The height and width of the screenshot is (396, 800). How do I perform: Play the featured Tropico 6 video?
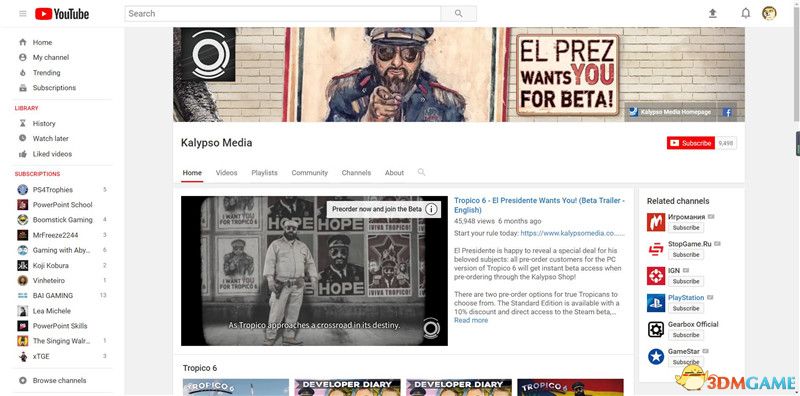314,271
